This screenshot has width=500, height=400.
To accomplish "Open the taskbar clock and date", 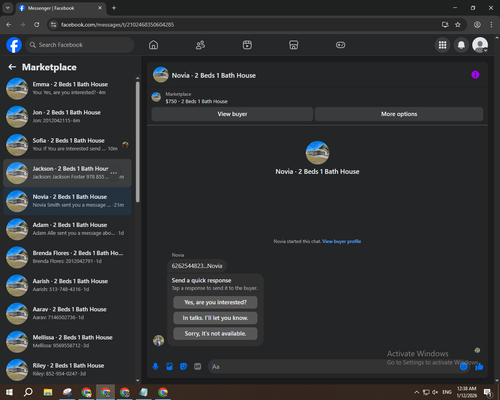I will tap(467, 392).
